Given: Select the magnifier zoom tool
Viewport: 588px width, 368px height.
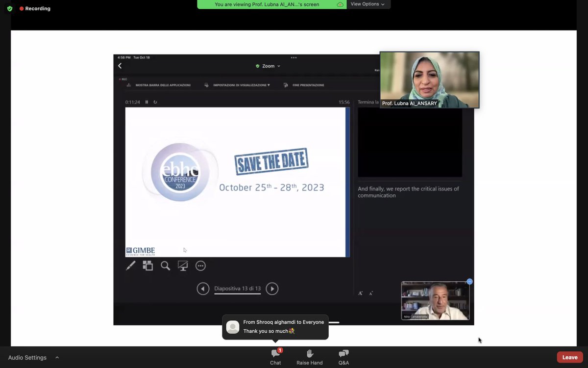Looking at the screenshot, I should pyautogui.click(x=166, y=266).
